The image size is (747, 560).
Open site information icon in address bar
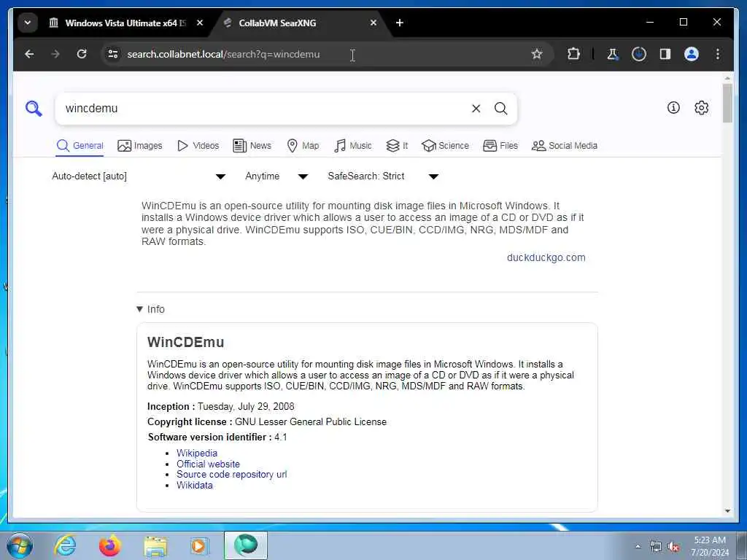(113, 54)
